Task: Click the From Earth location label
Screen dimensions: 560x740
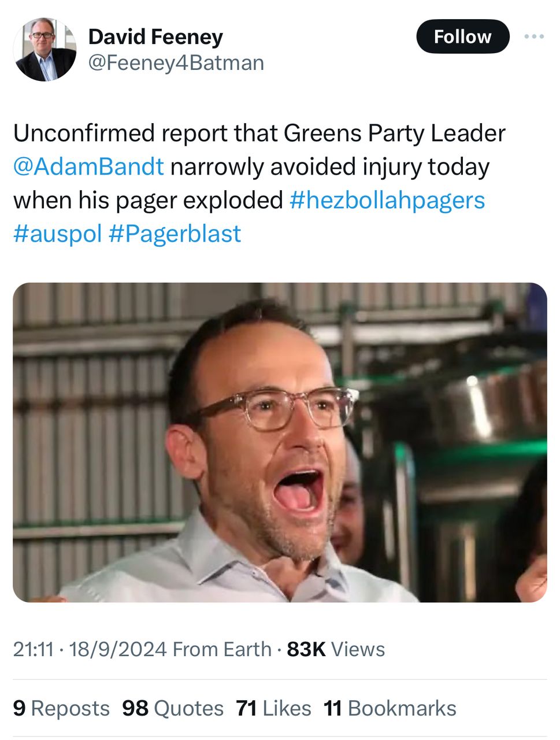Action: [222, 649]
